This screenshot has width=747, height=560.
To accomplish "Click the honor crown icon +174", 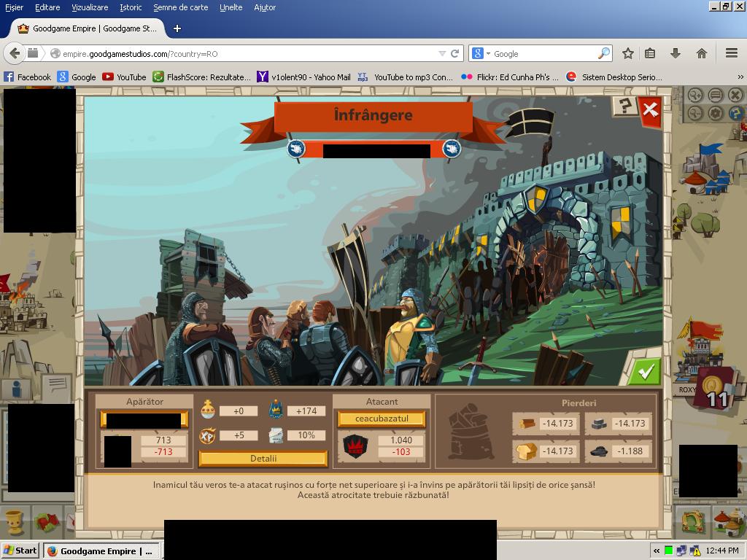I will click(276, 410).
